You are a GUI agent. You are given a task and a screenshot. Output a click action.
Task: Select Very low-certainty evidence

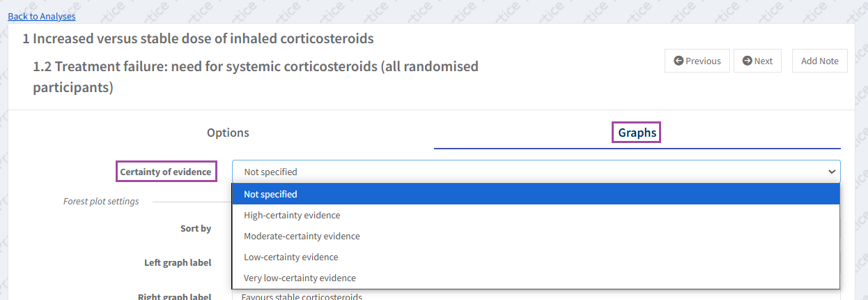point(300,278)
